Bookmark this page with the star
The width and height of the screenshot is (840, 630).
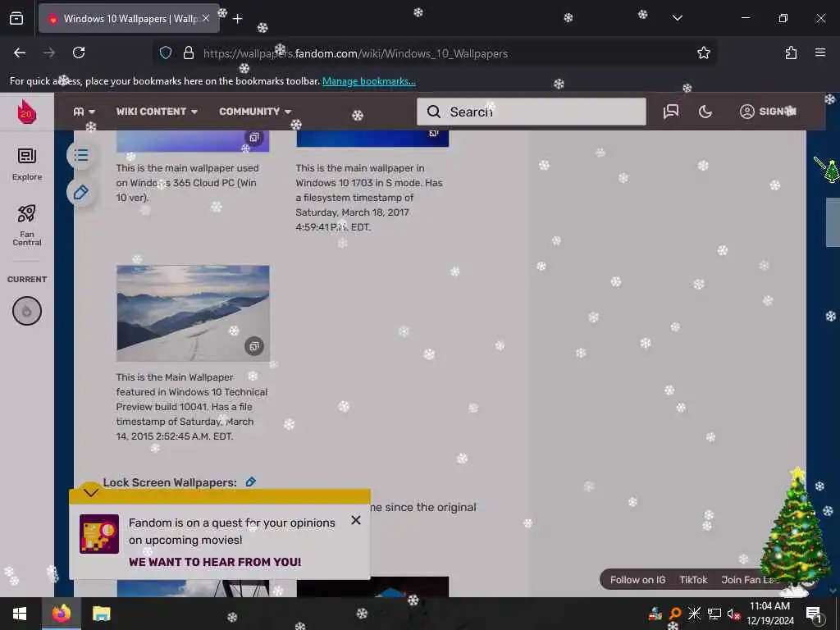[703, 52]
